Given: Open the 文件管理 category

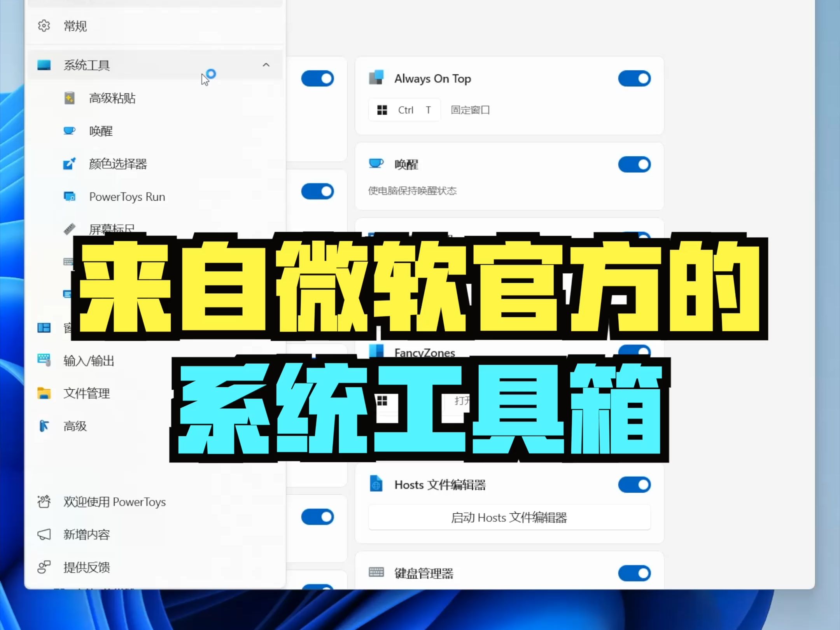Looking at the screenshot, I should tap(87, 393).
